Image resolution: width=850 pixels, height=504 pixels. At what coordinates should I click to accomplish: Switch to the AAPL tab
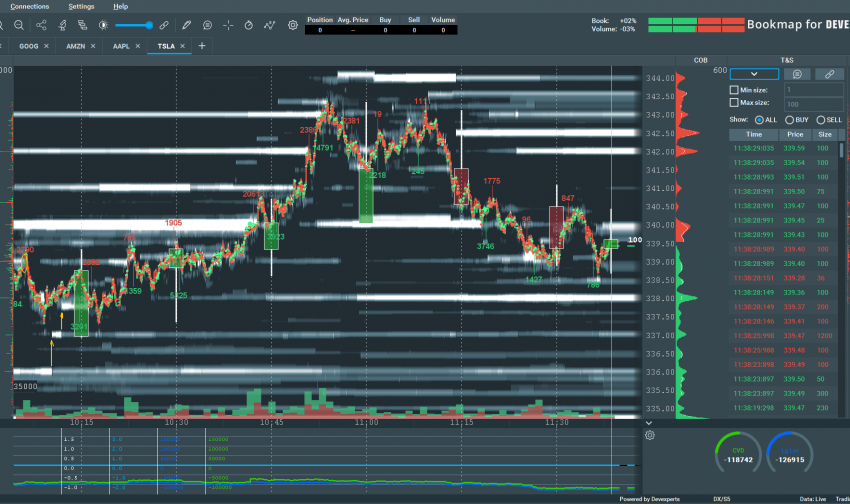pyautogui.click(x=121, y=46)
